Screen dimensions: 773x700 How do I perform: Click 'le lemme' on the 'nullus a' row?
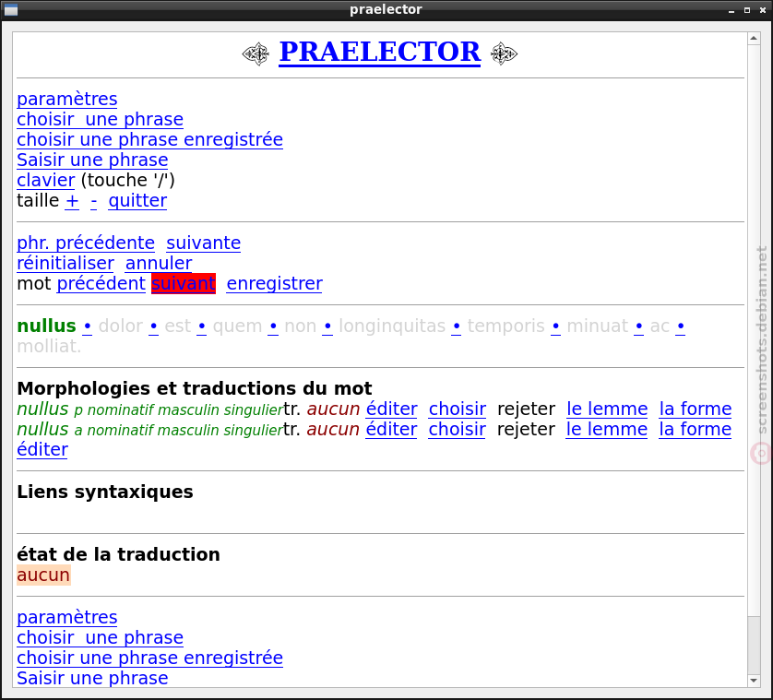click(x=606, y=430)
